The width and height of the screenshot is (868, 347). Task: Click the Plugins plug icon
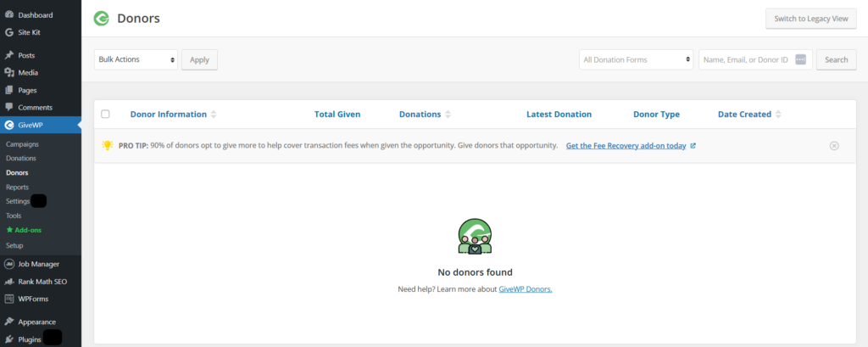pos(8,339)
